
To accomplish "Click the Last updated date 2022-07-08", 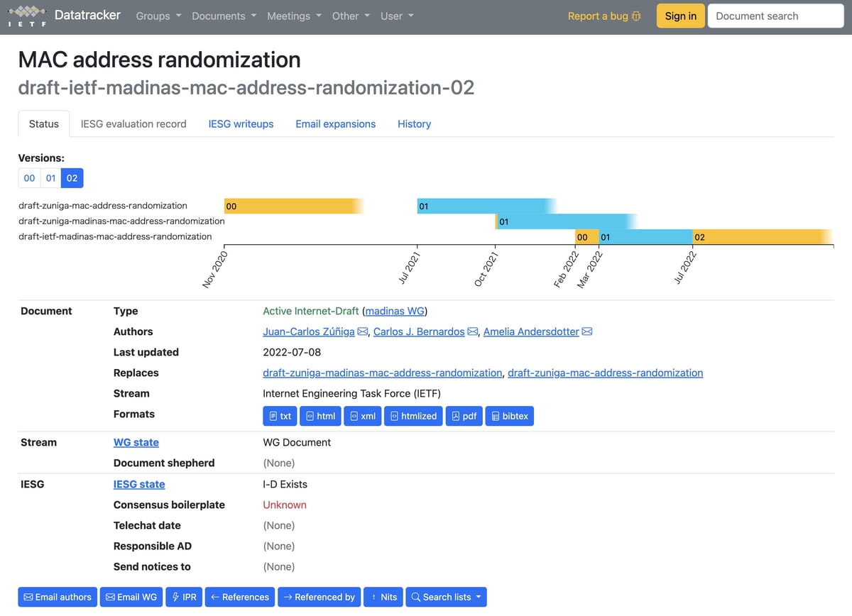I will click(x=292, y=352).
